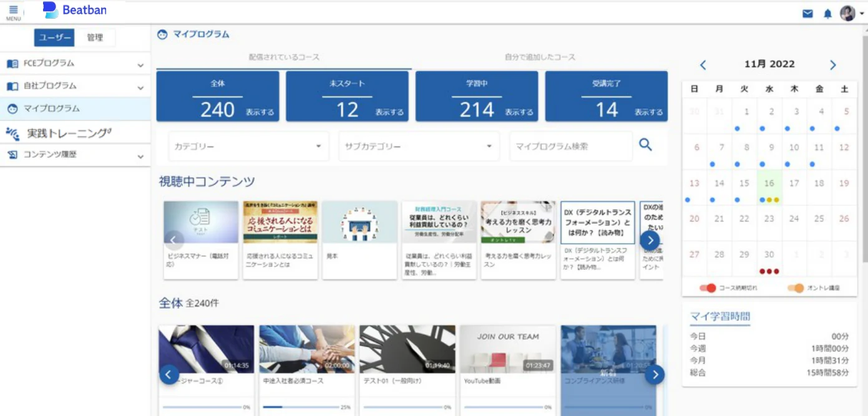Open the hamburger MENU icon
Viewport: 868px width, 416px height.
point(13,12)
